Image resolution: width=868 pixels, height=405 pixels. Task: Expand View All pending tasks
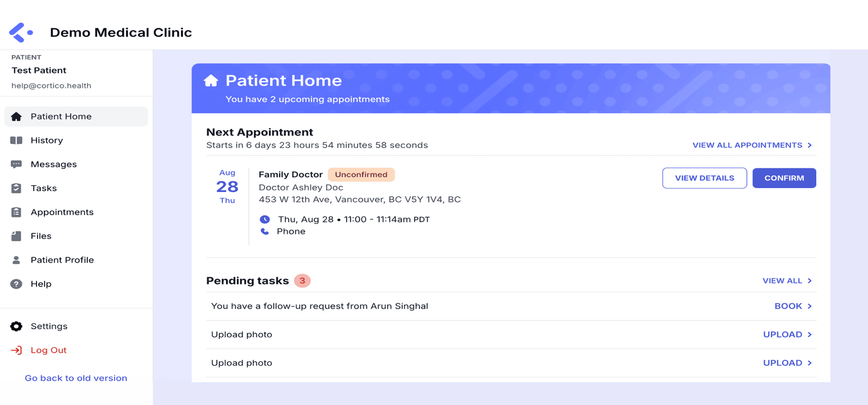[x=787, y=281]
